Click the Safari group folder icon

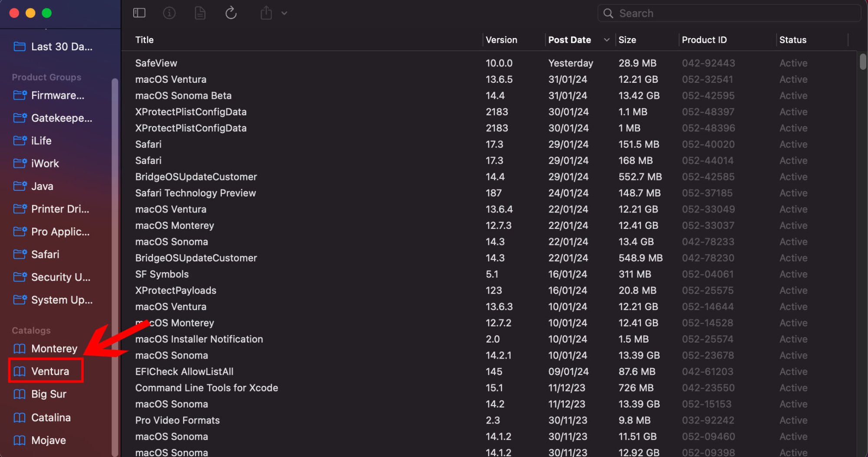point(20,254)
